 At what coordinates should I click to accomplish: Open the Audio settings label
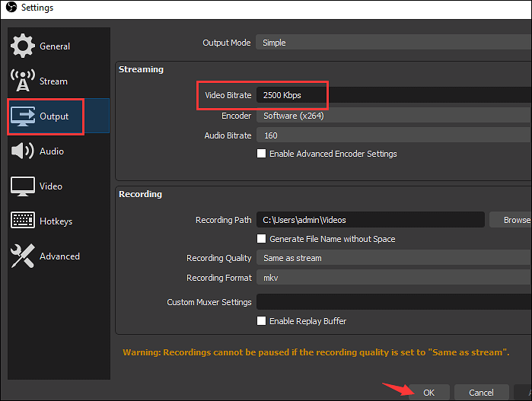click(x=51, y=151)
